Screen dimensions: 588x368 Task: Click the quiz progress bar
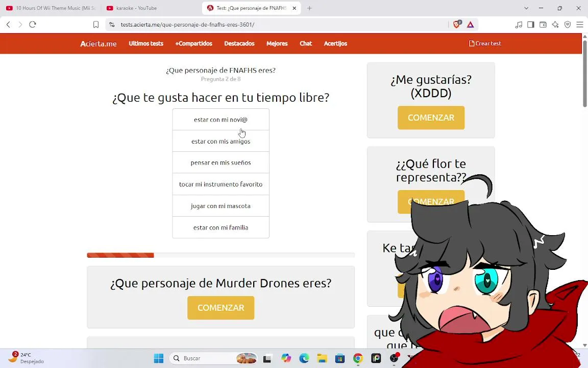tap(221, 256)
